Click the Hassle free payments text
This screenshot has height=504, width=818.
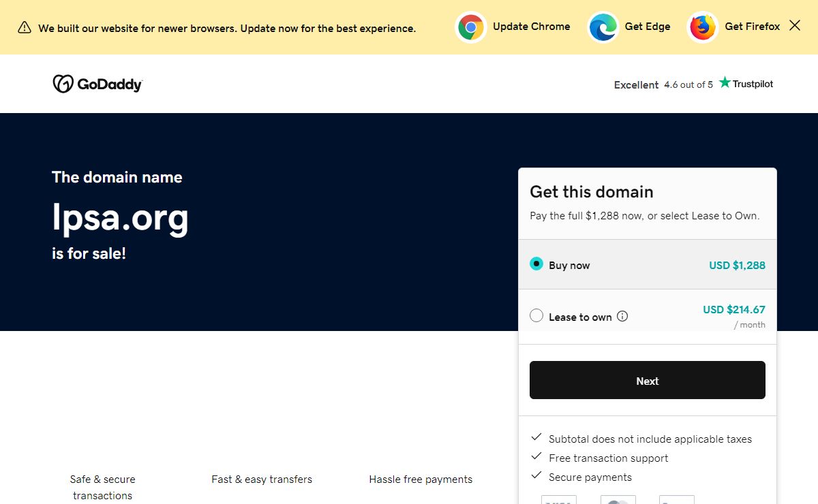pos(421,479)
